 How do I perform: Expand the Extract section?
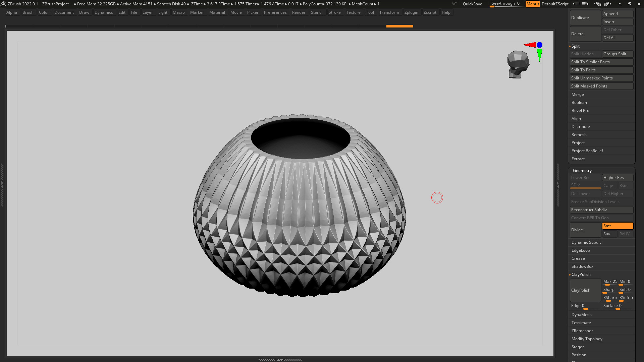pyautogui.click(x=578, y=159)
